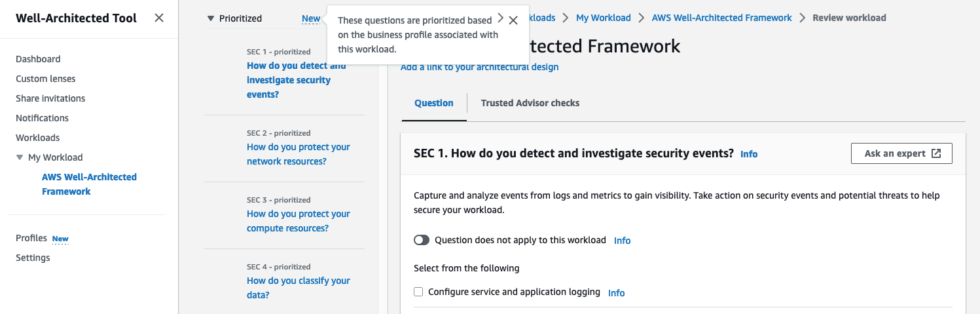This screenshot has height=314, width=980.
Task: Click the external link icon on Ask an expert
Action: point(936,153)
